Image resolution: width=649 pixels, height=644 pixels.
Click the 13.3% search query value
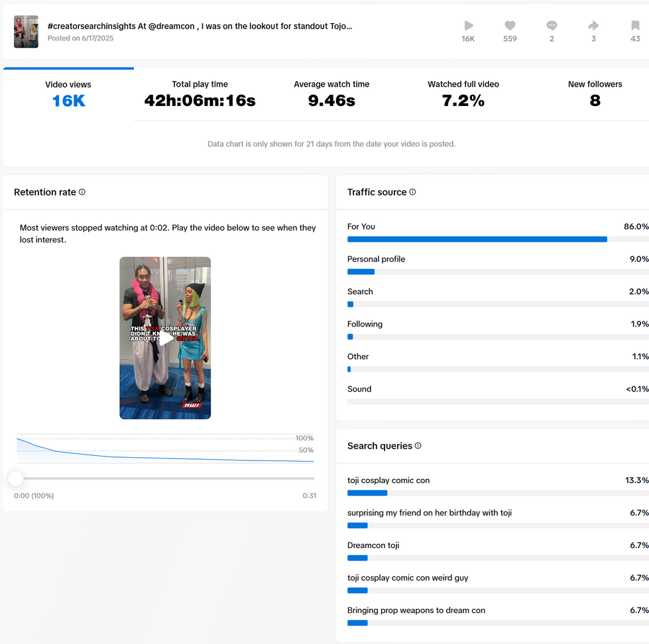[x=636, y=480]
